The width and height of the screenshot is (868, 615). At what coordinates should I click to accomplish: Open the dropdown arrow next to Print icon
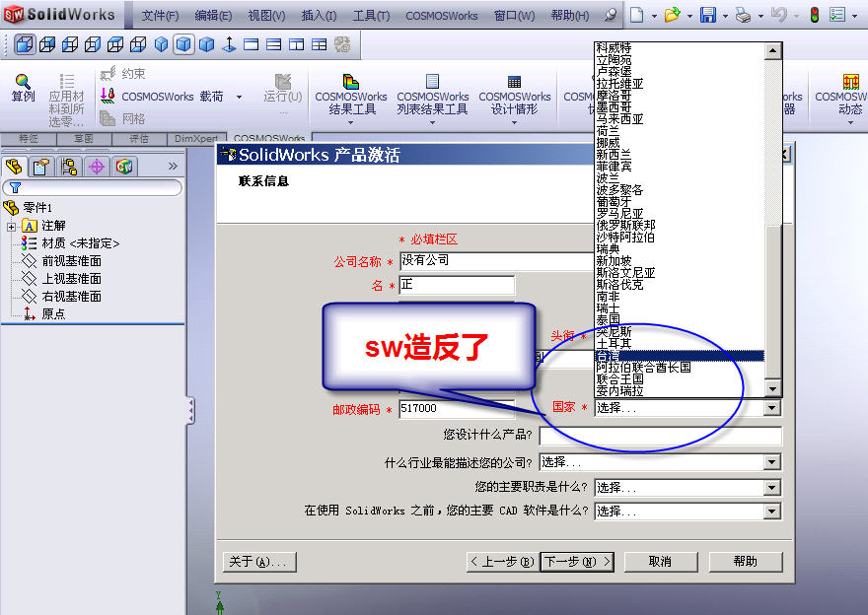(760, 16)
